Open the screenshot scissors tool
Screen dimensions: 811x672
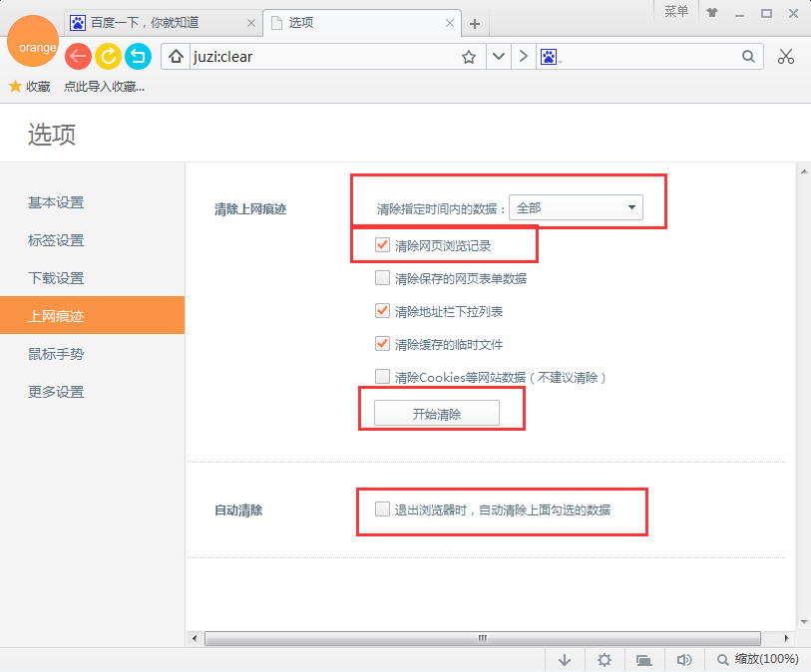pyautogui.click(x=786, y=57)
